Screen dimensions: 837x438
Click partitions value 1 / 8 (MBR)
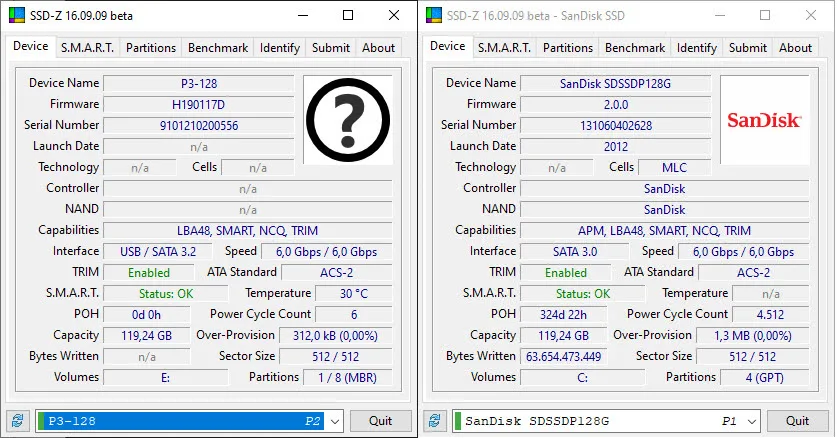tap(348, 377)
